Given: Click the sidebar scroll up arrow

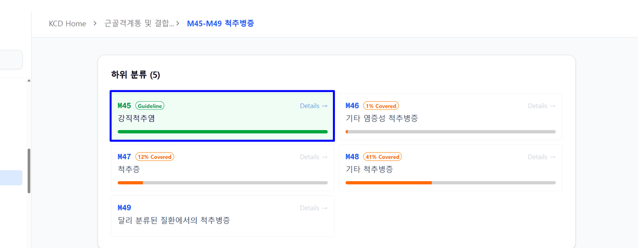Looking at the screenshot, I should [x=29, y=81].
